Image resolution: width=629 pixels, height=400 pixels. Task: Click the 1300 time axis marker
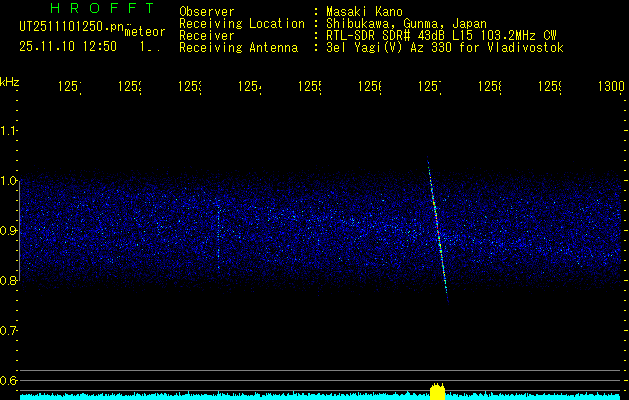coord(611,87)
